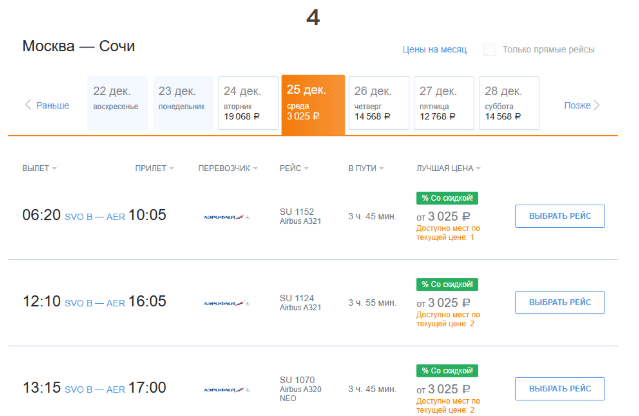Click the departure time 06:20
639x416 pixels.
click(41, 215)
